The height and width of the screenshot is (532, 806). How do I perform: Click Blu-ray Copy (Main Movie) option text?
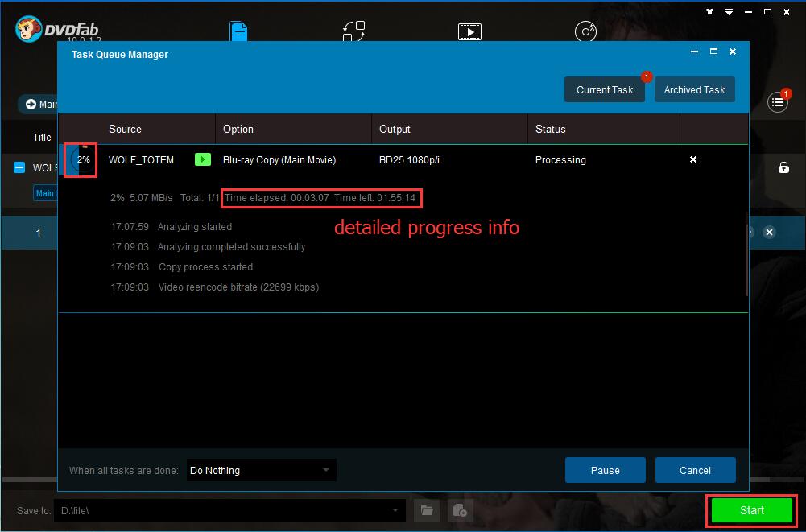279,160
